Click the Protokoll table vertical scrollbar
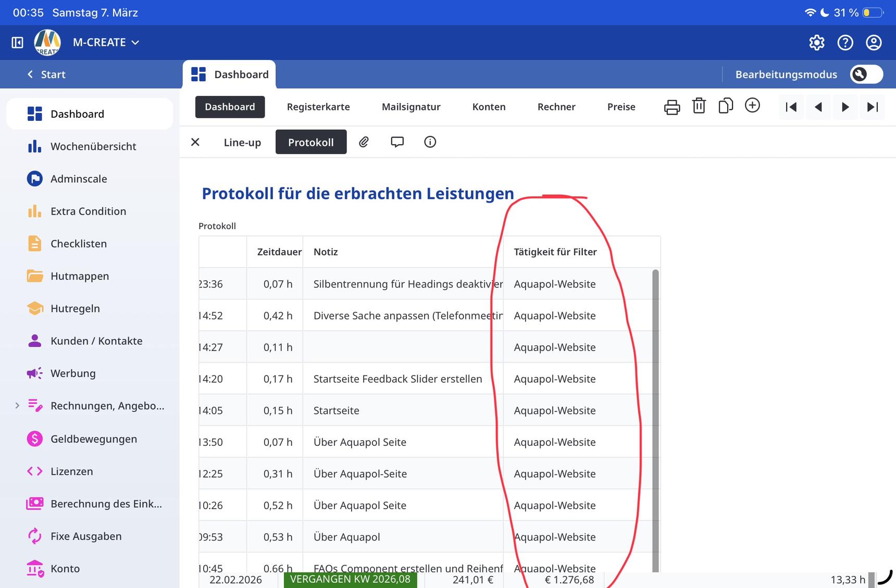The image size is (896, 588). (655, 417)
